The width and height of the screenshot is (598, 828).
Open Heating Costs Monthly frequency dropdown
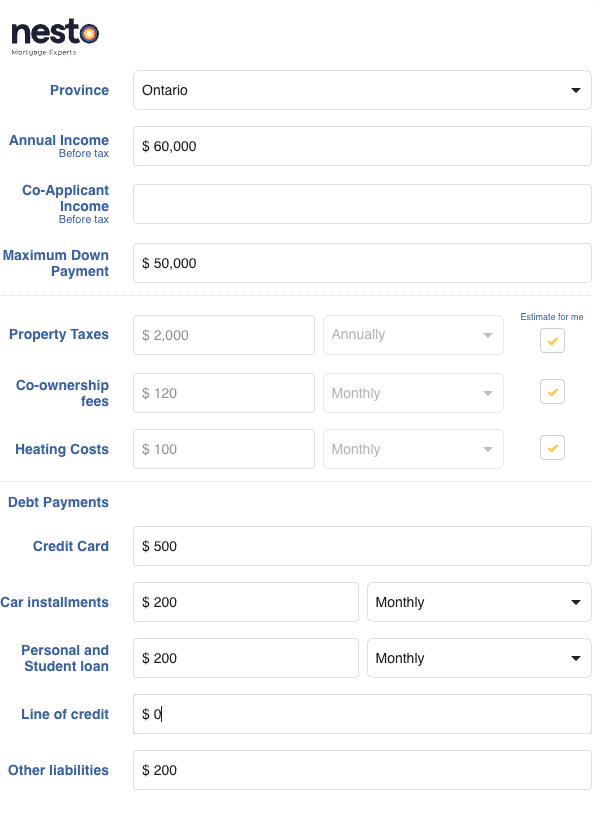[413, 449]
